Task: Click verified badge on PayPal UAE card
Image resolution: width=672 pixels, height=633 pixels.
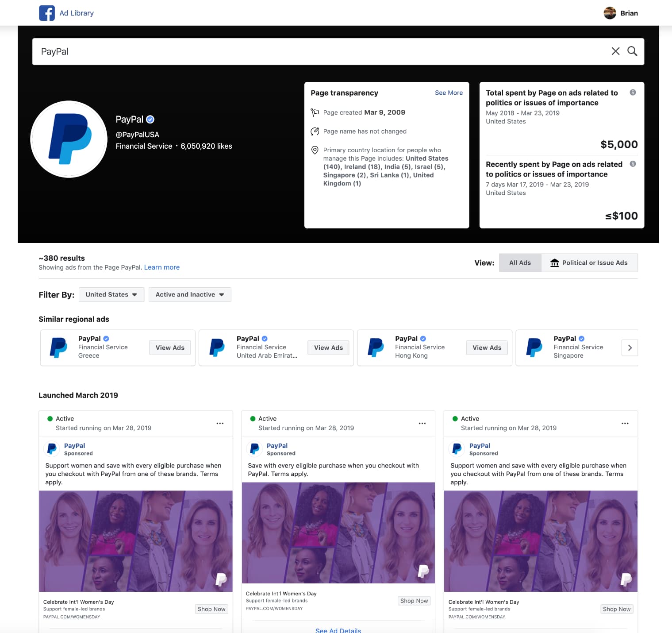Action: coord(265,339)
